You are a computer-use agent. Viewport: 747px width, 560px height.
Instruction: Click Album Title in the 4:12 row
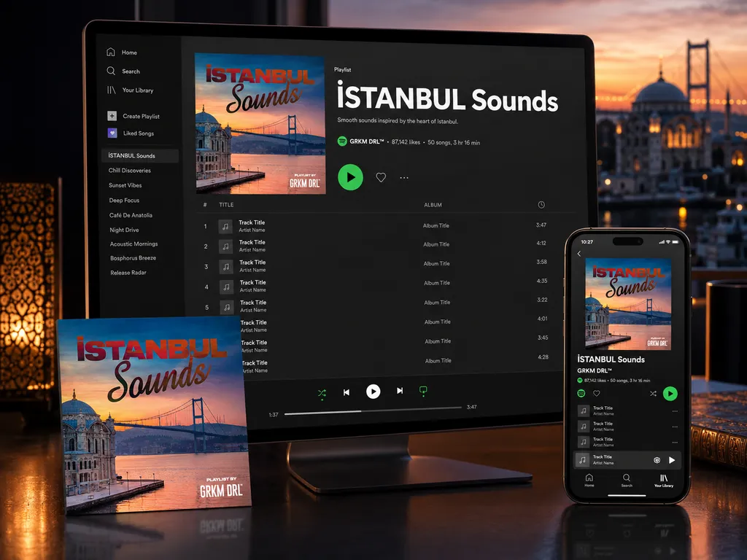(436, 244)
